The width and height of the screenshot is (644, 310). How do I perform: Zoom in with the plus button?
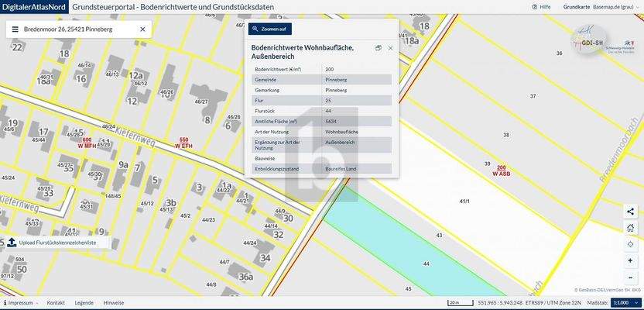click(631, 260)
